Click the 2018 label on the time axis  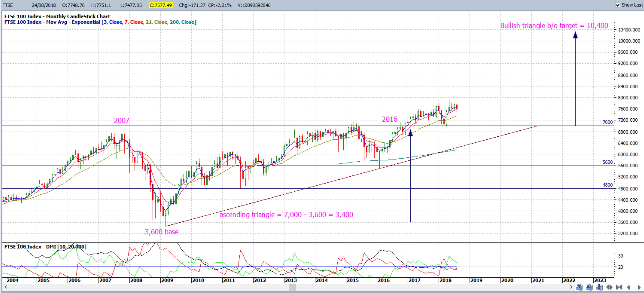pyautogui.click(x=445, y=280)
